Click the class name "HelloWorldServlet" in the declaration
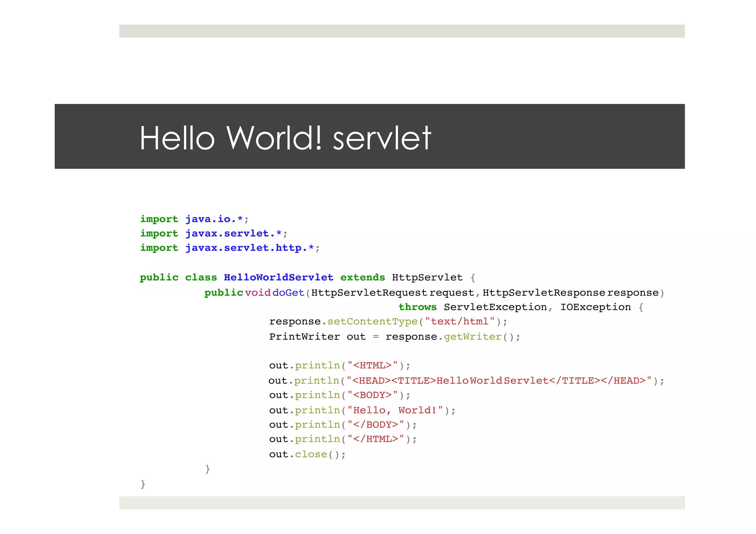This screenshot has height=534, width=756. (x=278, y=278)
